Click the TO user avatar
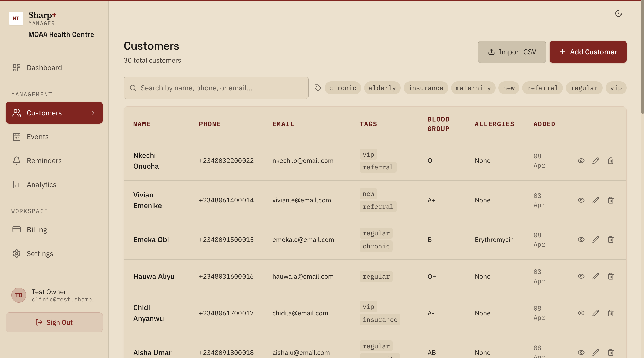Viewport: 644px width, 358px height. coord(19,295)
